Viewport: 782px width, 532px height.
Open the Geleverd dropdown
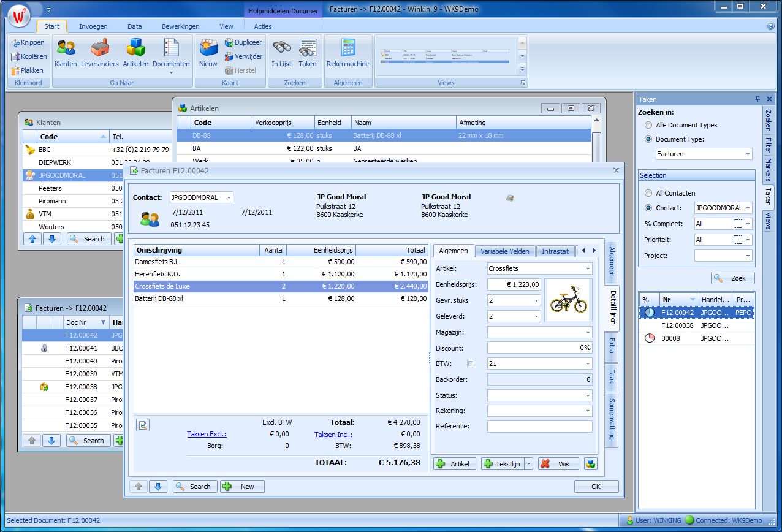[536, 316]
